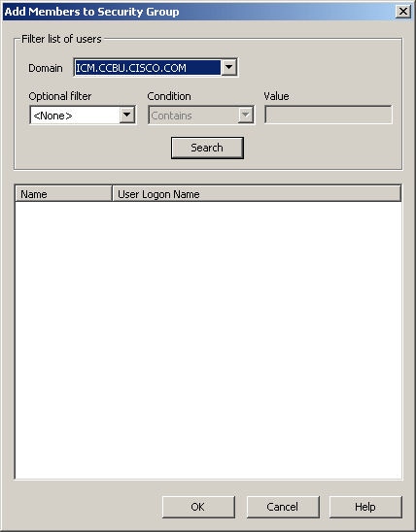Image resolution: width=416 pixels, height=532 pixels.
Task: Open the Domain dropdown list
Action: [228, 67]
